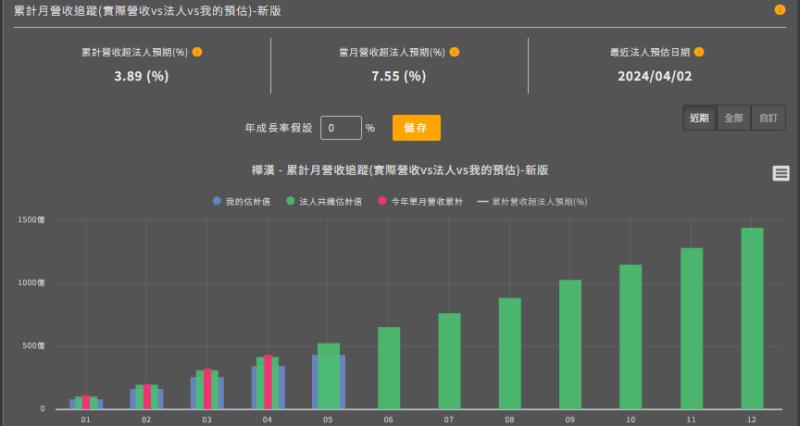The image size is (800, 426).
Task: Toggle 累計營收超法人預期(%) legend line series
Action: tap(532, 202)
